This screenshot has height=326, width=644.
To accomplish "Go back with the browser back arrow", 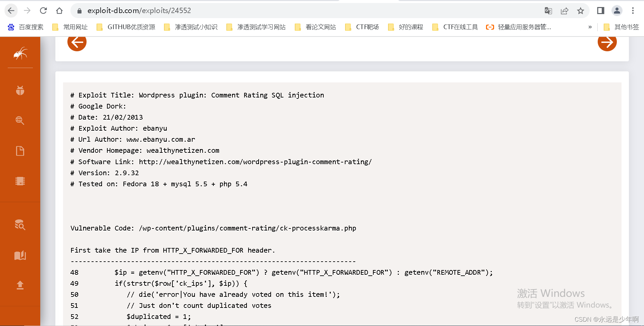I will tap(11, 11).
